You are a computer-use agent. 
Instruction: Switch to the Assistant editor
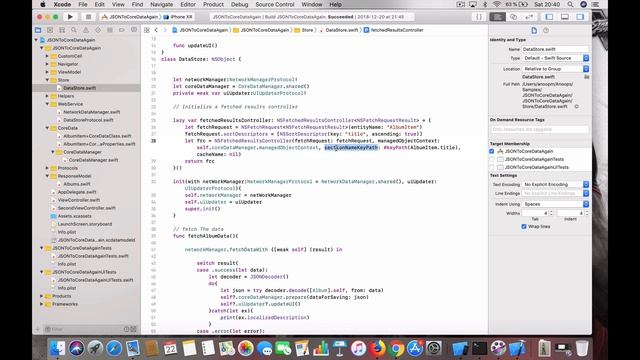[x=513, y=17]
